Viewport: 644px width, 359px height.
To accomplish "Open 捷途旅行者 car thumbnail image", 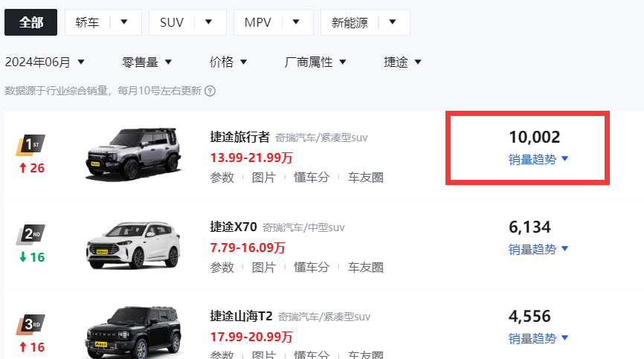I will pyautogui.click(x=133, y=154).
